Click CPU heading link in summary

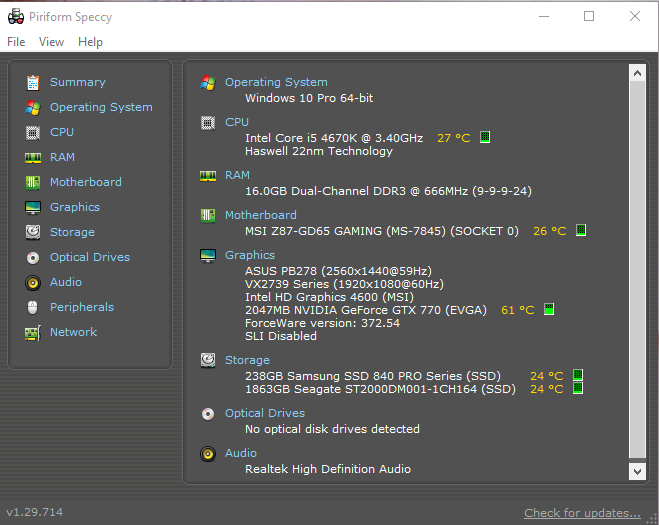coord(237,122)
